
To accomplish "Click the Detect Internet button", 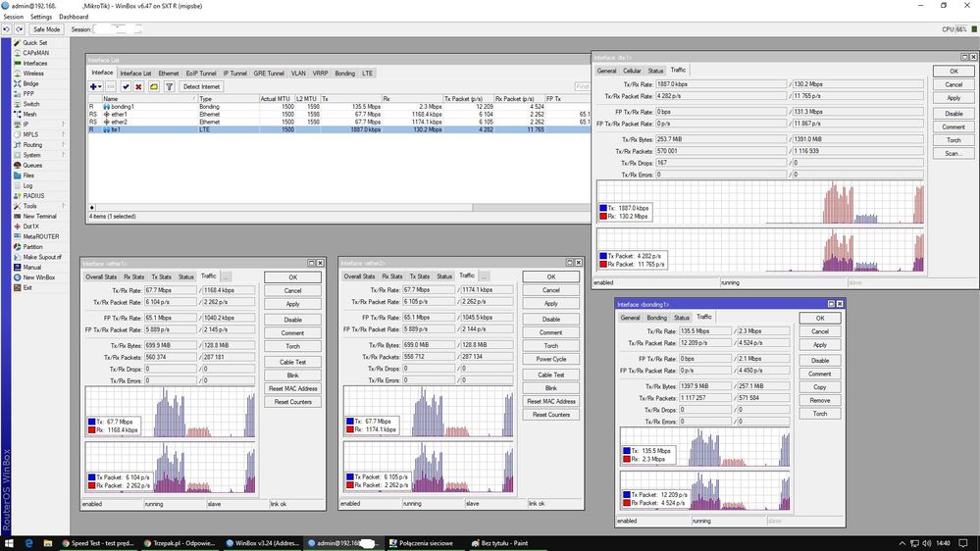I will [x=202, y=87].
